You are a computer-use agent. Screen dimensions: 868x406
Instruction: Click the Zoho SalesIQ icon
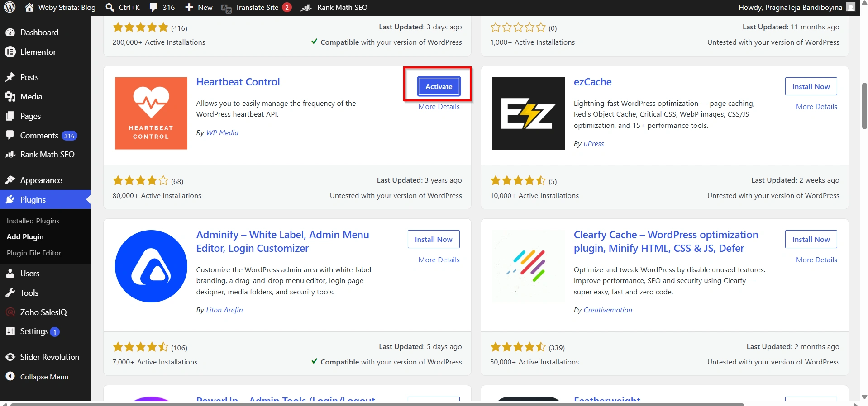point(10,312)
